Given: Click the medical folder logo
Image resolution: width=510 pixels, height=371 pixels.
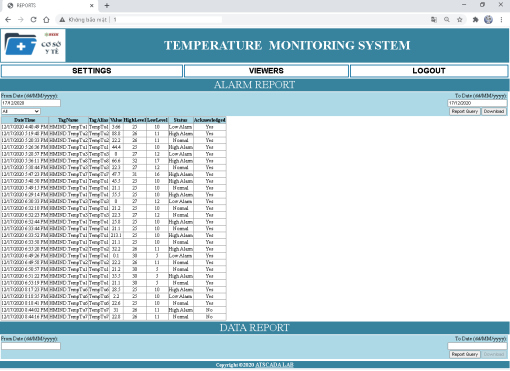Looking at the screenshot, I should tap(21, 44).
